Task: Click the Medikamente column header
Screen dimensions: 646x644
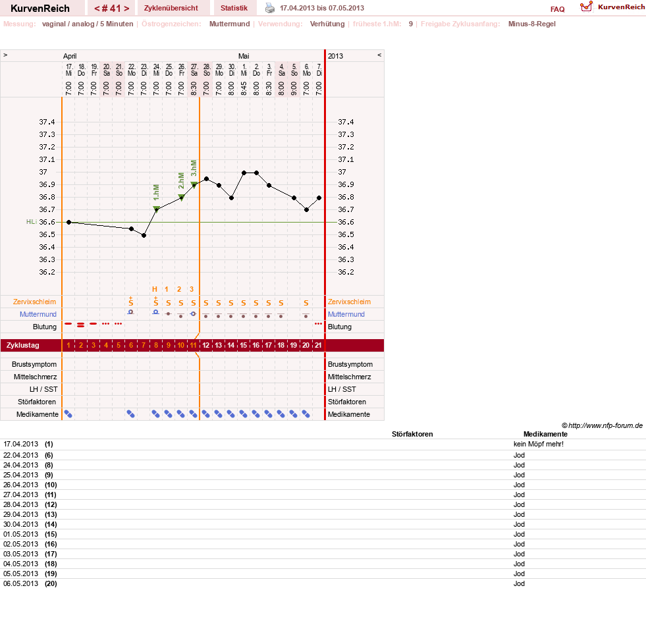Action: (x=545, y=435)
